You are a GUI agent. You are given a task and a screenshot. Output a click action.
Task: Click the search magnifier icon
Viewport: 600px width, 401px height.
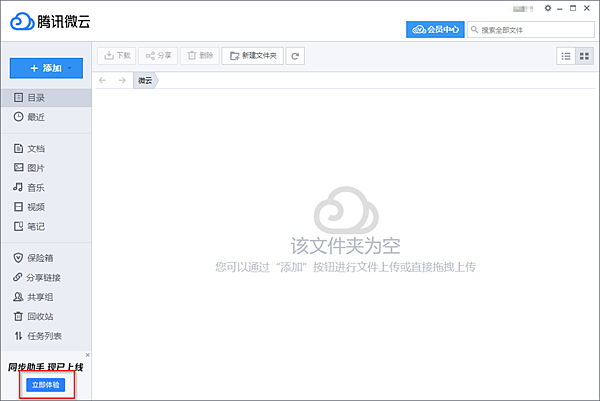(474, 29)
